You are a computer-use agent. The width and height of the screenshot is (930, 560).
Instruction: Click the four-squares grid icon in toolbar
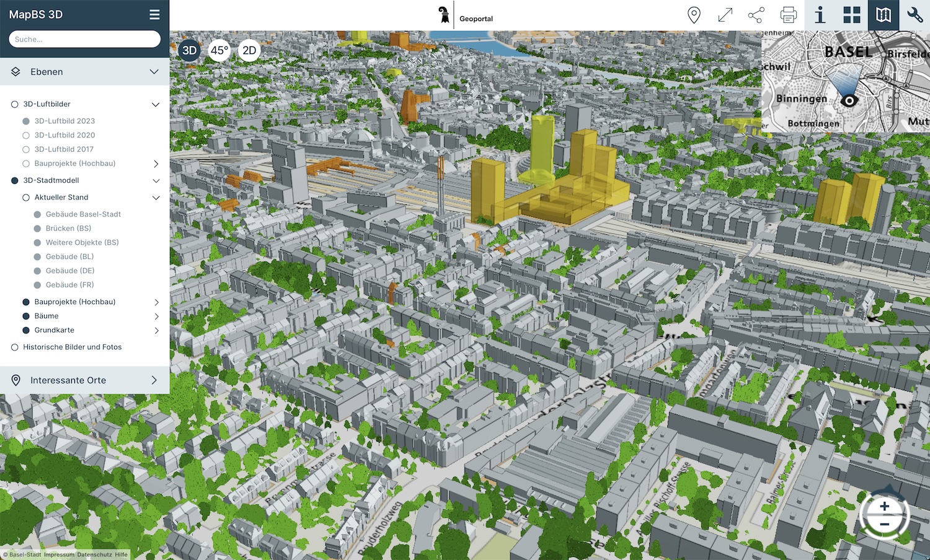[x=851, y=15]
